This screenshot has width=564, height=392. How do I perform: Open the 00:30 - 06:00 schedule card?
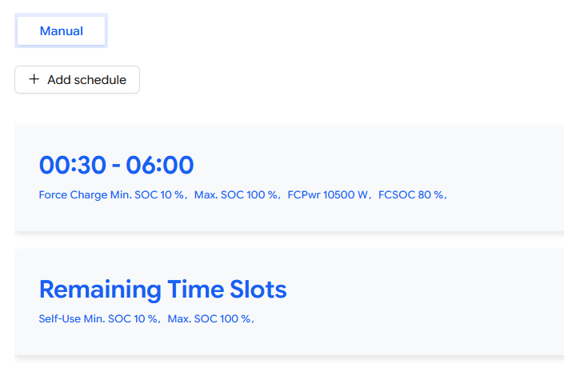(x=288, y=178)
